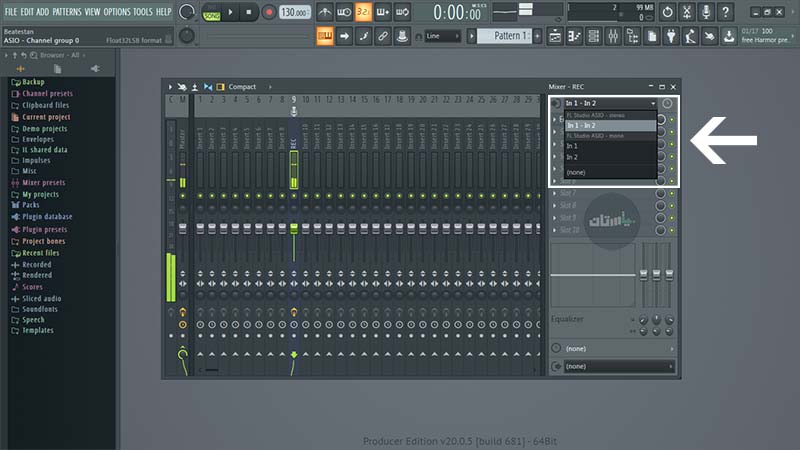Expand Slot 7 effect menu arrow
This screenshot has height=450, width=800.
(555, 193)
